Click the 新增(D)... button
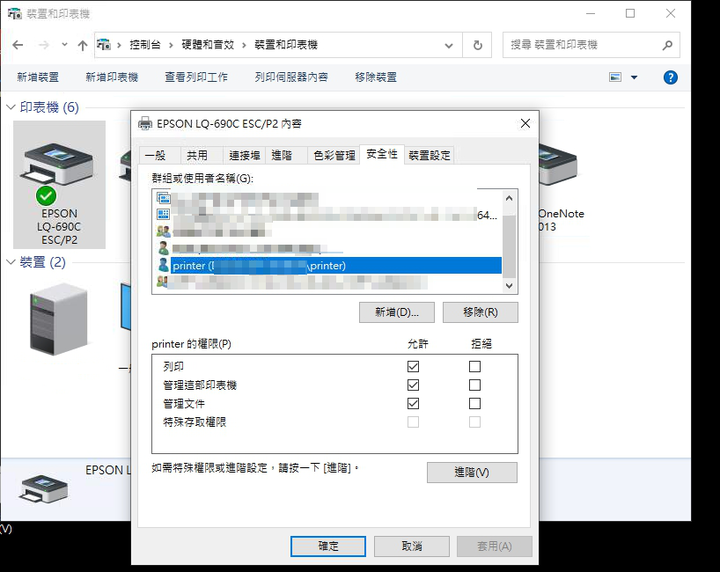Screen dimensions: 720x572 click(397, 312)
